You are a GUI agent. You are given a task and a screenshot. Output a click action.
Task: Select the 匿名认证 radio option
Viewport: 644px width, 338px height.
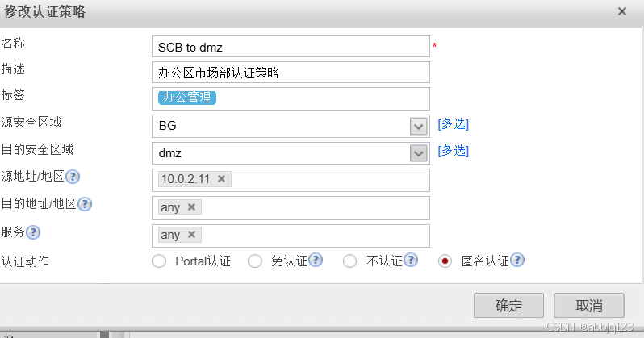tap(445, 261)
